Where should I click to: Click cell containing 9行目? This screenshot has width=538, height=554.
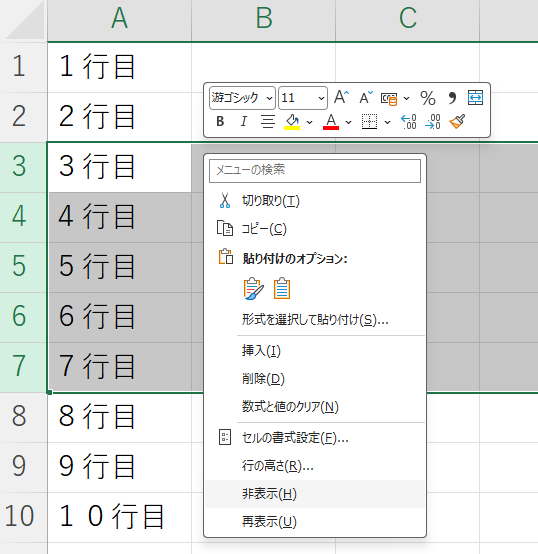[119, 467]
